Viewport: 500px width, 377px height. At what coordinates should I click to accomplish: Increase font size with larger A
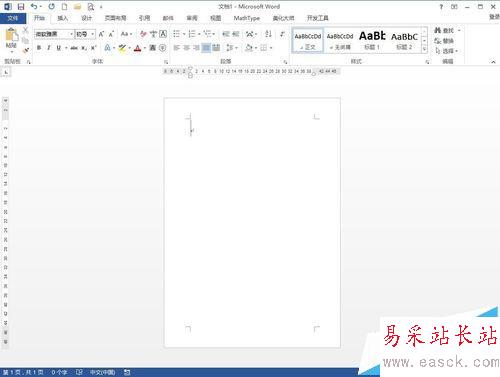click(101, 34)
